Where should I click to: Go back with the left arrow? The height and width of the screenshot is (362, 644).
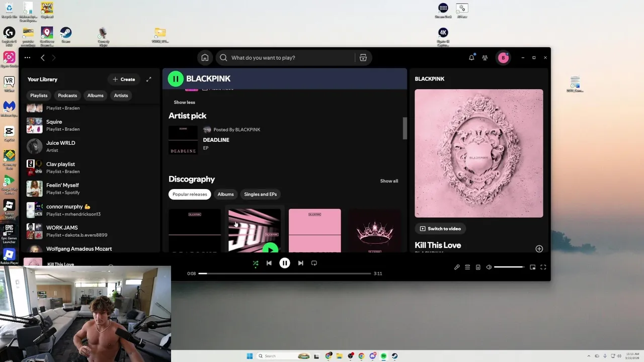43,58
